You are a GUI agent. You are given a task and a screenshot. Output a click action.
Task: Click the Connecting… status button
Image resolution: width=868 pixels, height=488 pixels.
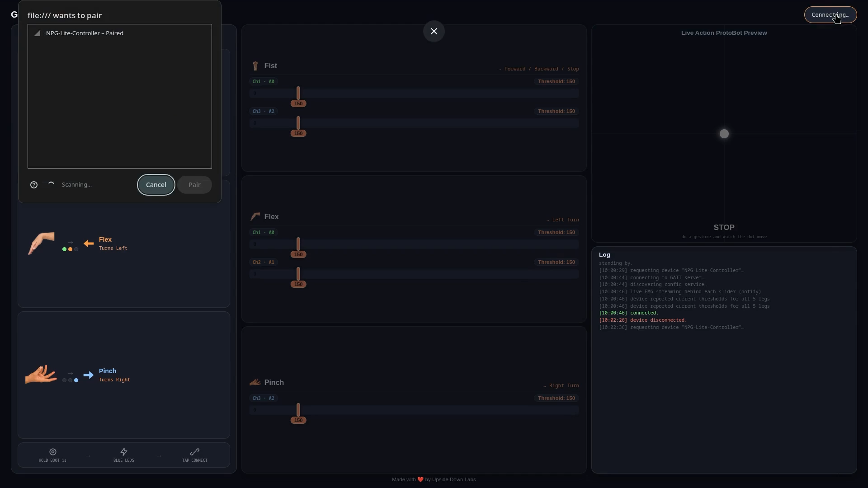tap(830, 14)
